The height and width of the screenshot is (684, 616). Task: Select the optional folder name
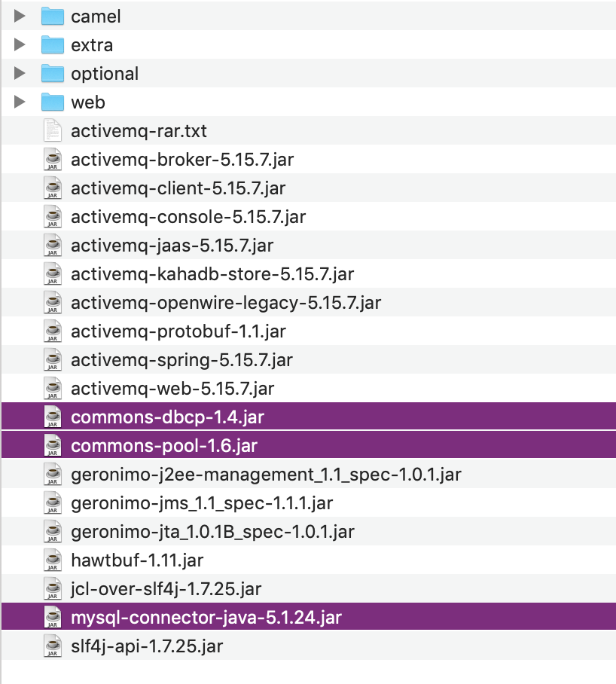pyautogui.click(x=105, y=74)
